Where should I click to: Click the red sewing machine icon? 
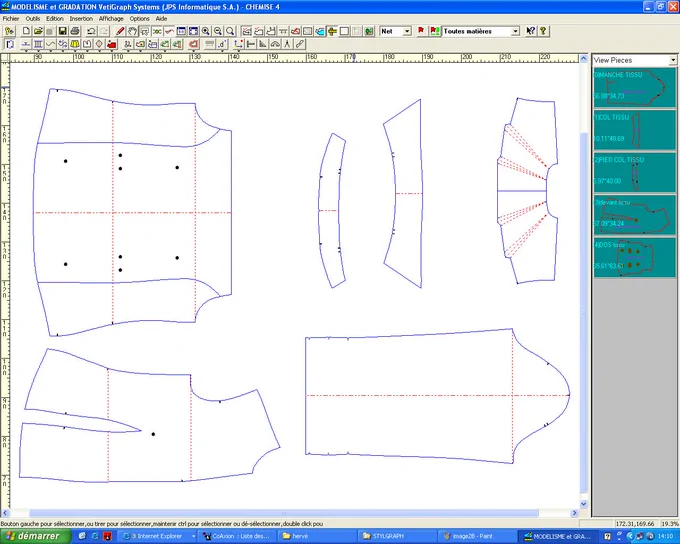112,44
